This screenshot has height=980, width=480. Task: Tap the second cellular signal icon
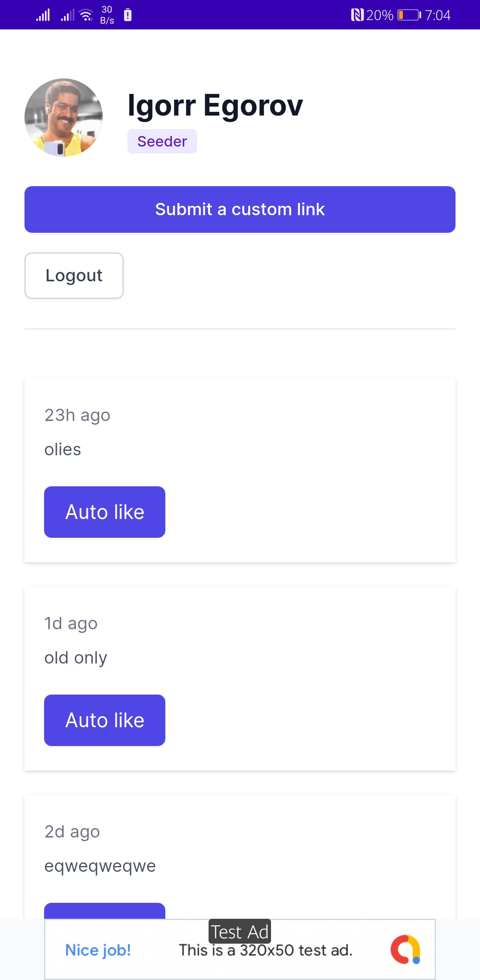(67, 16)
